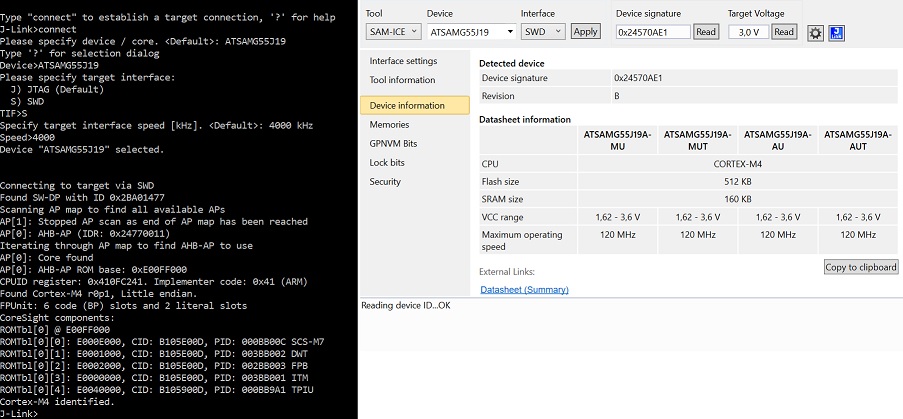Click the Apply button
903x419 pixels.
point(586,32)
